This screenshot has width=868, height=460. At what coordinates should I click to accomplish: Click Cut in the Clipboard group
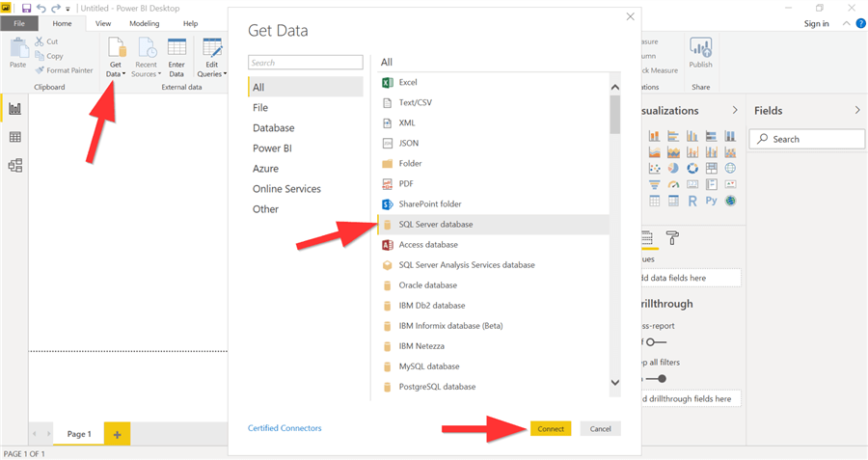(46, 41)
